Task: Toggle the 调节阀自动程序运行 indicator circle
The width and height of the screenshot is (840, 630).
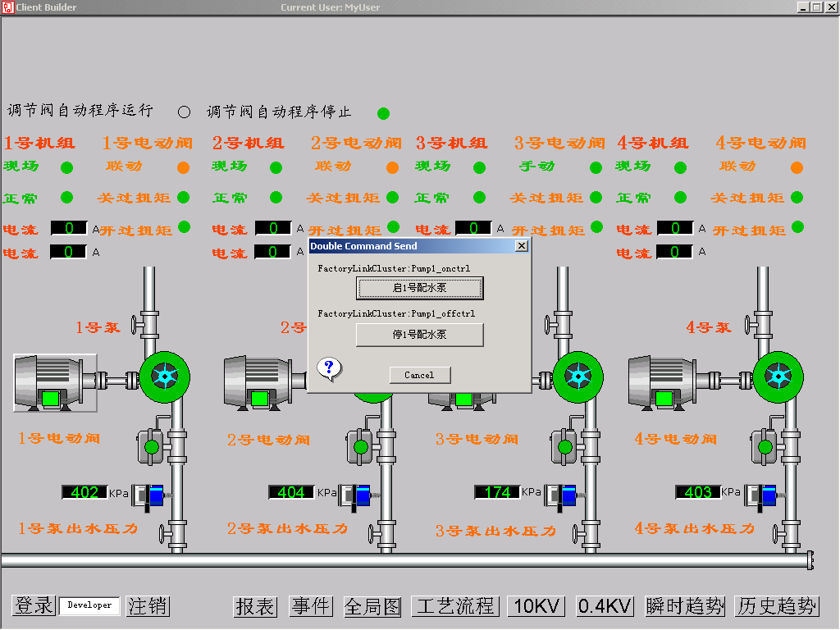Action: tap(184, 112)
